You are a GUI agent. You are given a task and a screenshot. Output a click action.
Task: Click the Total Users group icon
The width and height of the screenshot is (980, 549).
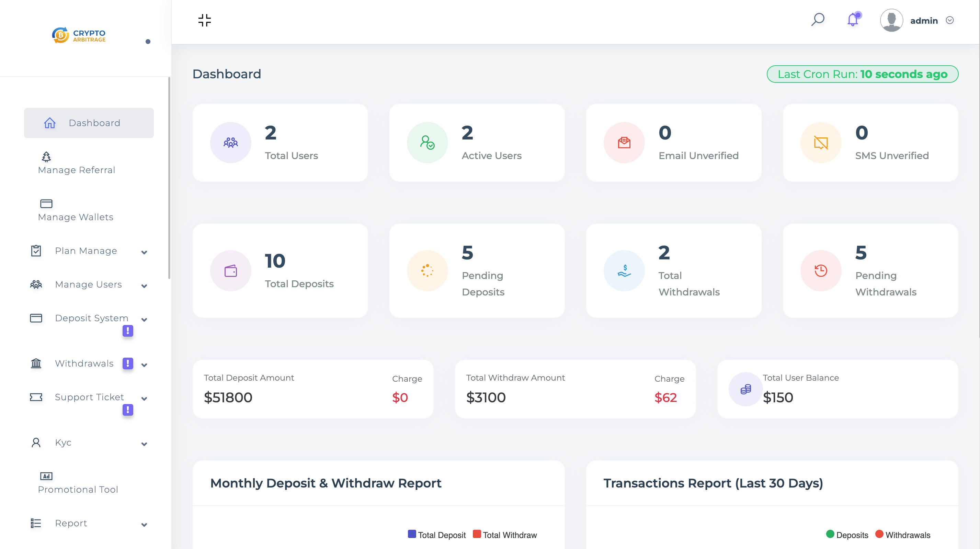pyautogui.click(x=230, y=143)
